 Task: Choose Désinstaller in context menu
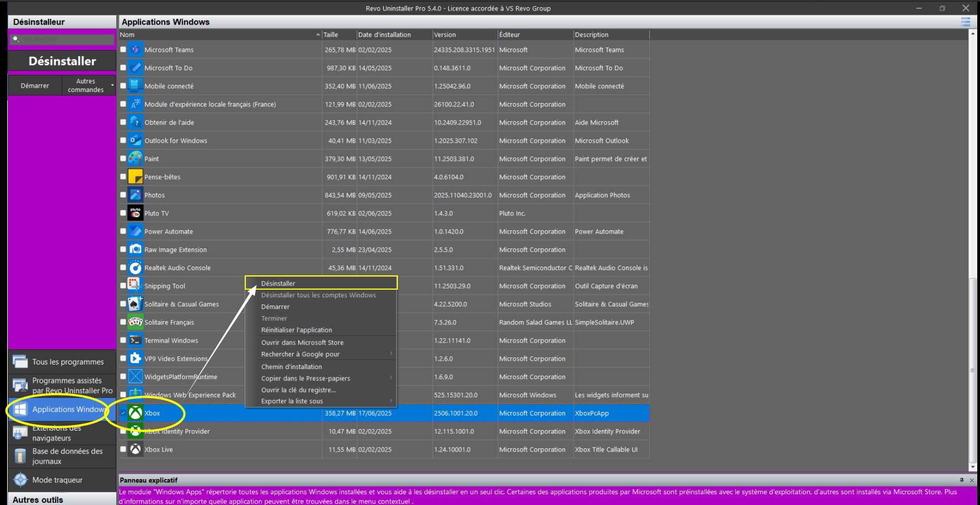coord(321,283)
